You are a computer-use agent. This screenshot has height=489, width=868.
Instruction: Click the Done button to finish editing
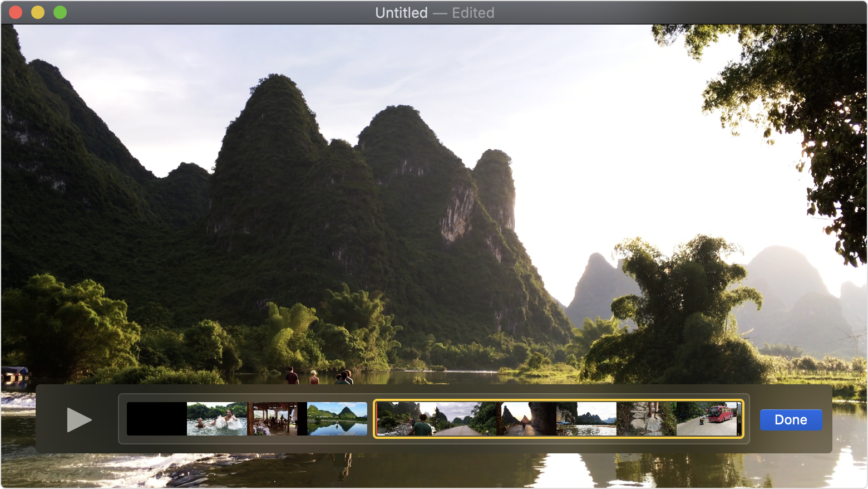tap(791, 420)
